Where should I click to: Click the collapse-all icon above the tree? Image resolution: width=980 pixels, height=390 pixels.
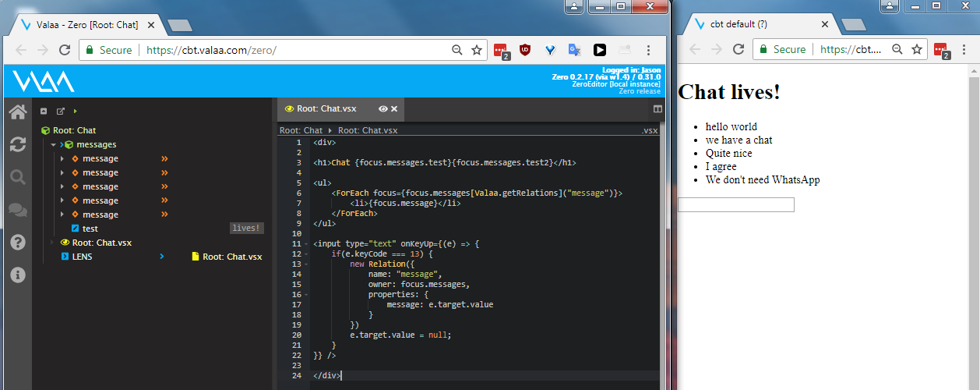point(44,112)
